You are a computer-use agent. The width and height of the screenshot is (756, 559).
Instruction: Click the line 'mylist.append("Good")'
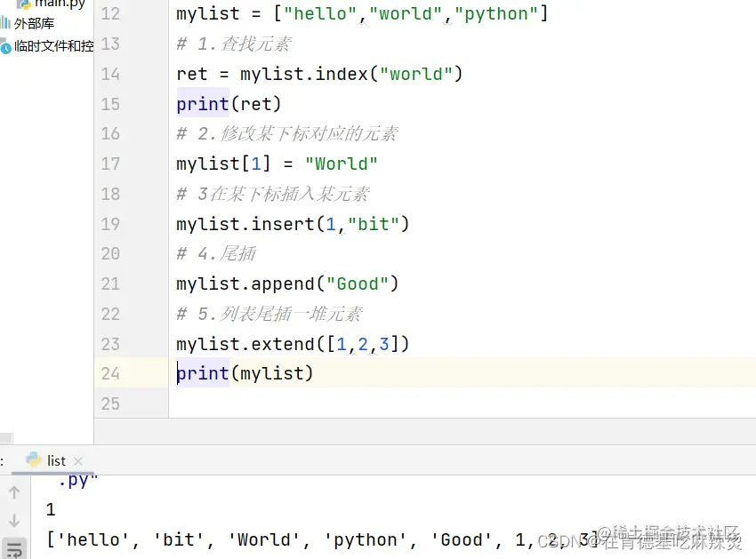pyautogui.click(x=287, y=283)
